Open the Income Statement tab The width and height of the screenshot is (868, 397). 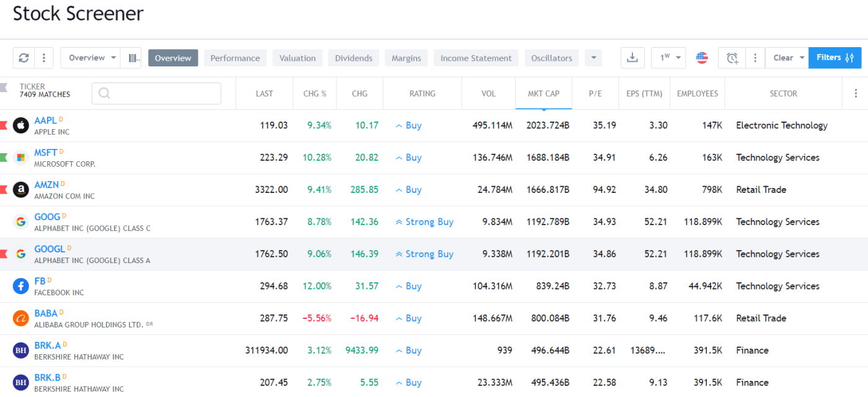(x=476, y=58)
